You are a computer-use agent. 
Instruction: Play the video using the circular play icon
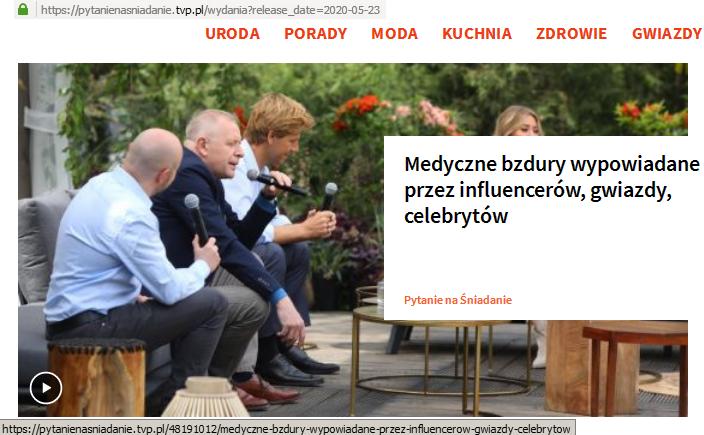pos(46,388)
